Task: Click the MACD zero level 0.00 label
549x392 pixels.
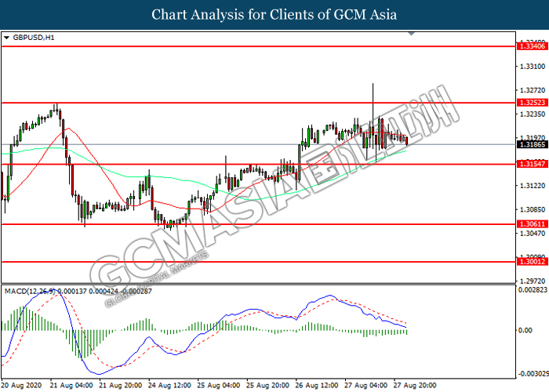Action: tap(525, 330)
